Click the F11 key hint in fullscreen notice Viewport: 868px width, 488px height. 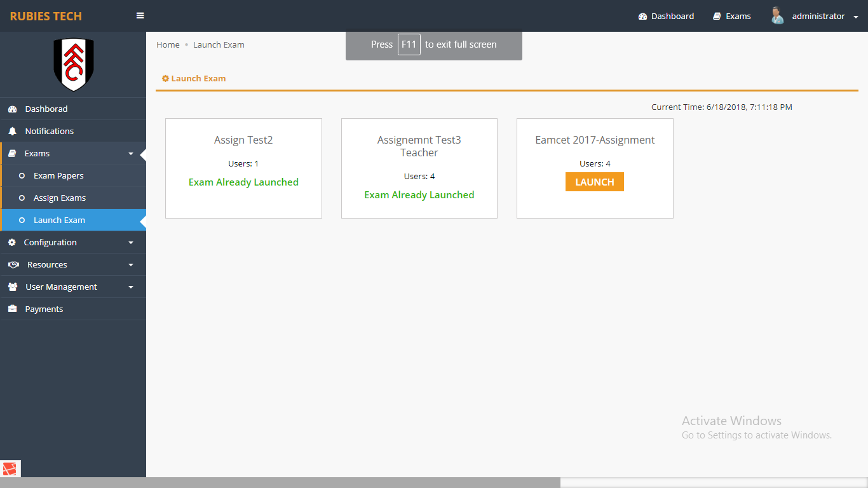click(409, 44)
